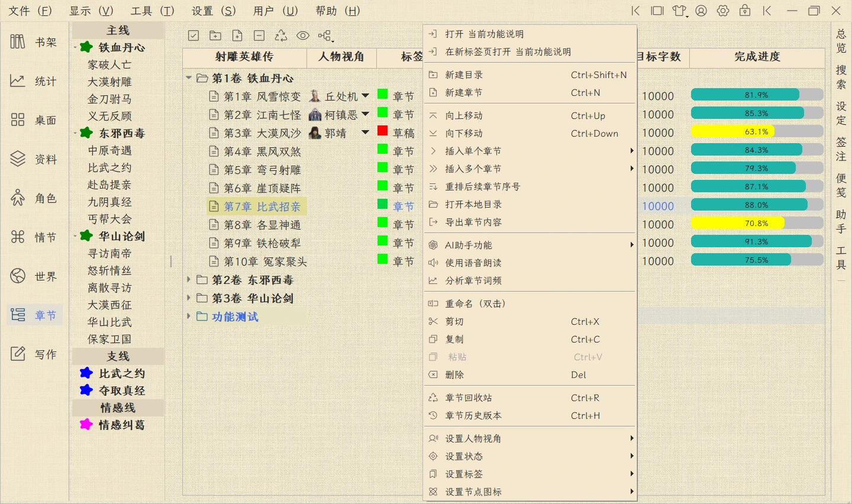This screenshot has width=852, height=504.
Task: Choose 新建章节 from context menu
Action: [530, 92]
